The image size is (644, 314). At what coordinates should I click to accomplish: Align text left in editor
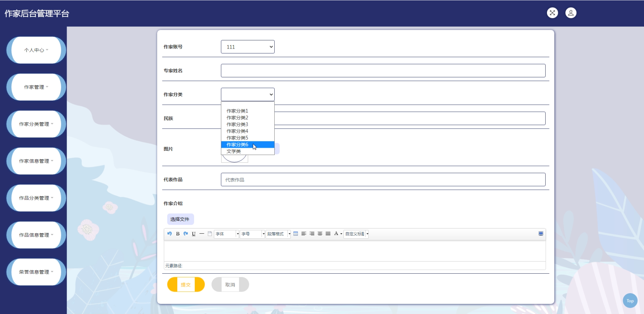pyautogui.click(x=304, y=234)
